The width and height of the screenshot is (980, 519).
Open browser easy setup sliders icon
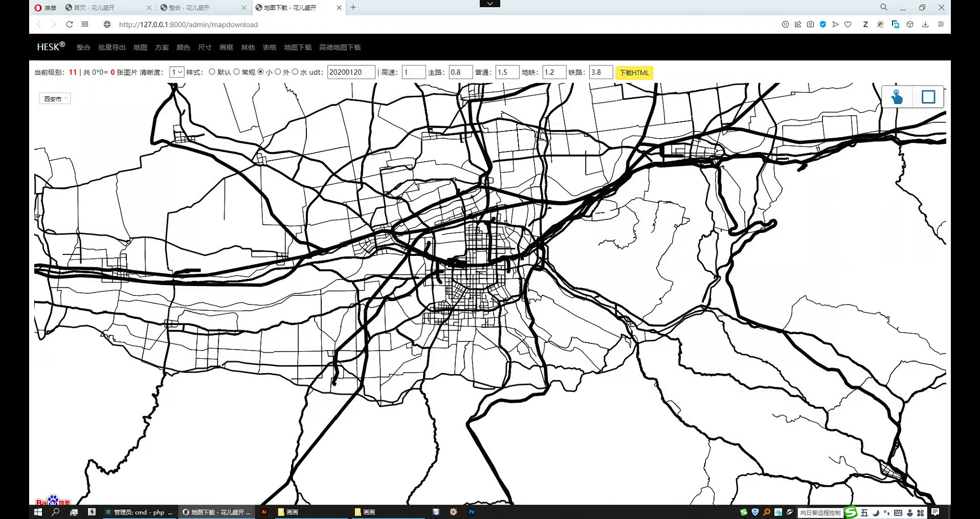(x=941, y=24)
